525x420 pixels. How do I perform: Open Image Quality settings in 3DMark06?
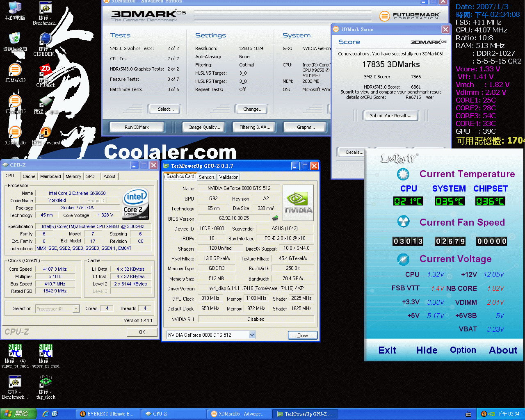[204, 127]
